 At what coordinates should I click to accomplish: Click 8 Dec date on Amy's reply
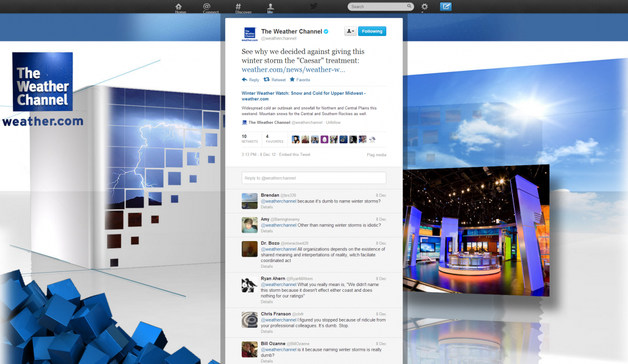pos(381,219)
